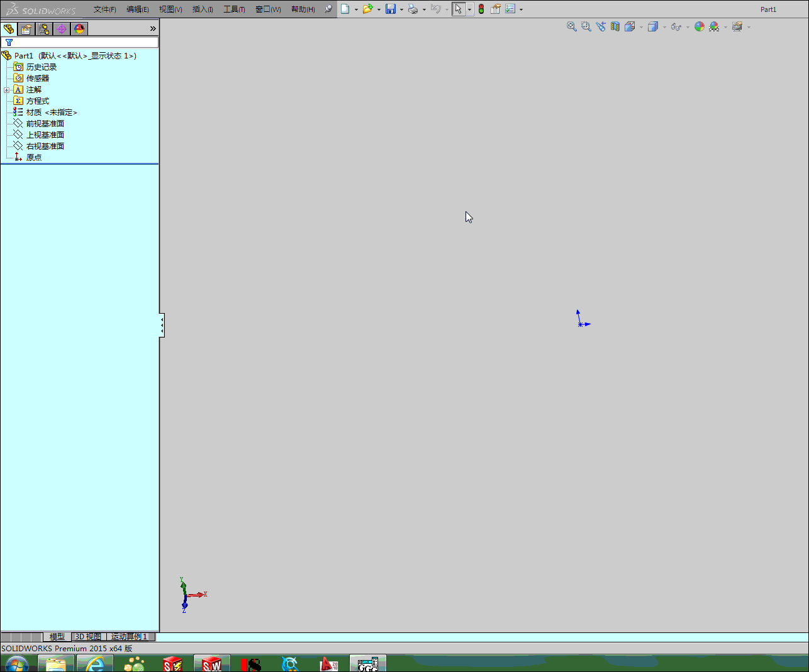Click Zoom to Fit icon

coord(572,27)
